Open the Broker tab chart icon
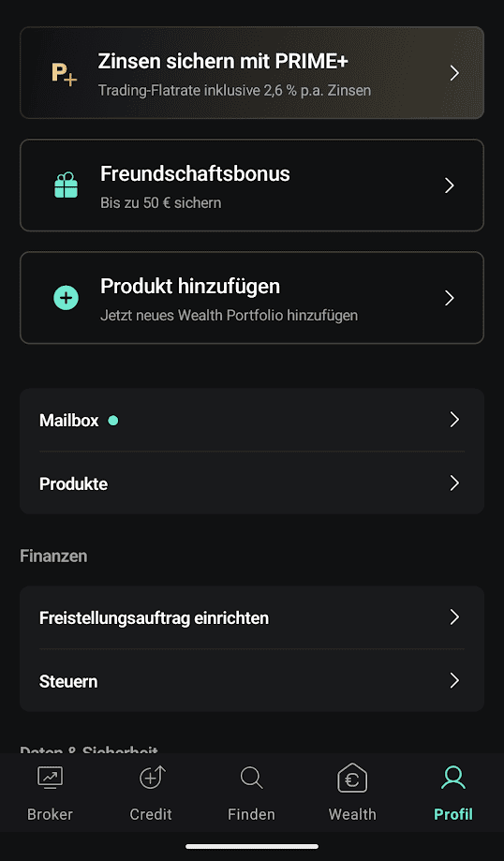This screenshot has height=861, width=504. [50, 778]
